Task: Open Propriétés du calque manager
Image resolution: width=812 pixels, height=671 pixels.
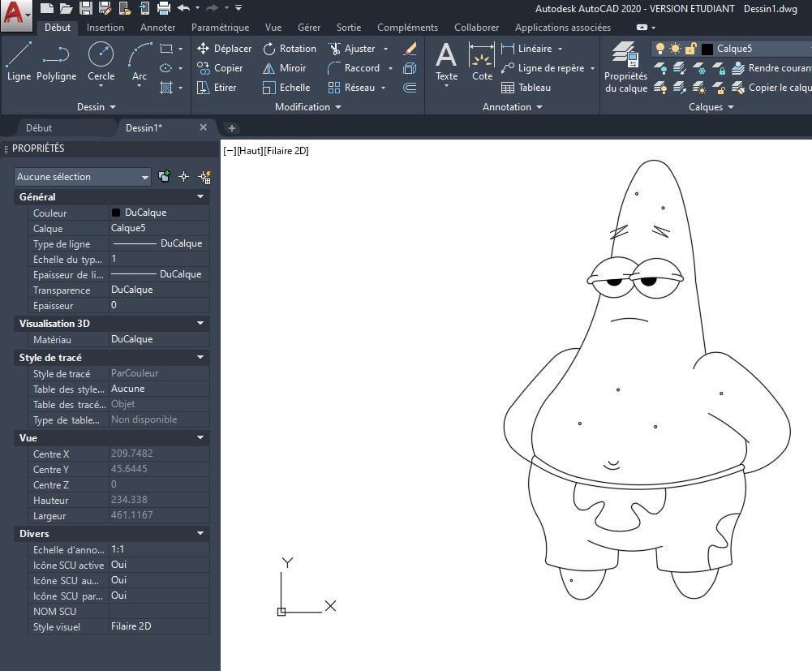Action: tap(625, 67)
